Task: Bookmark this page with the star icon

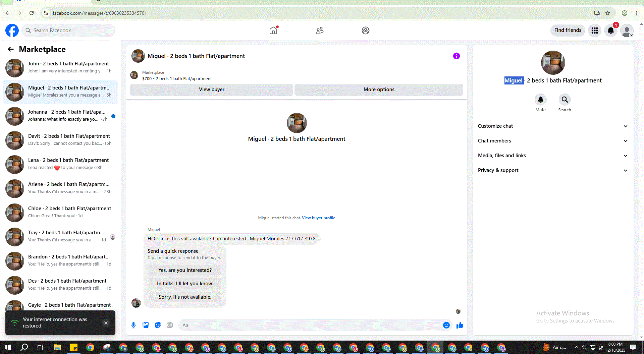Action: tap(608, 13)
